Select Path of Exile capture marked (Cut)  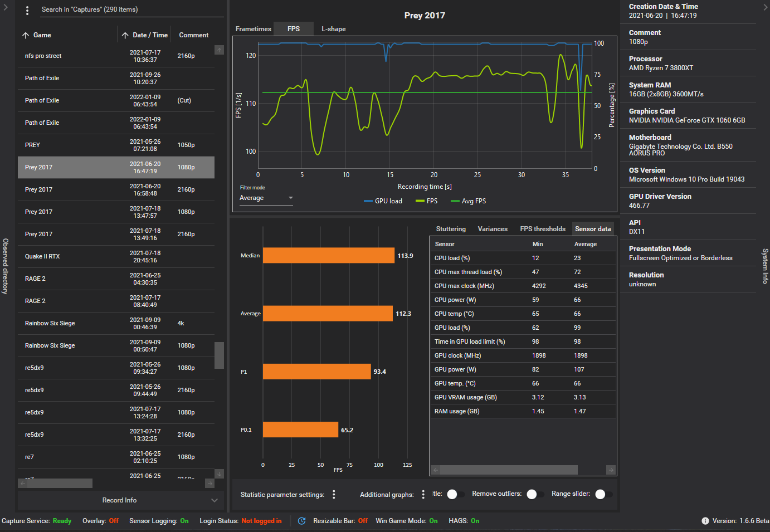pos(116,101)
